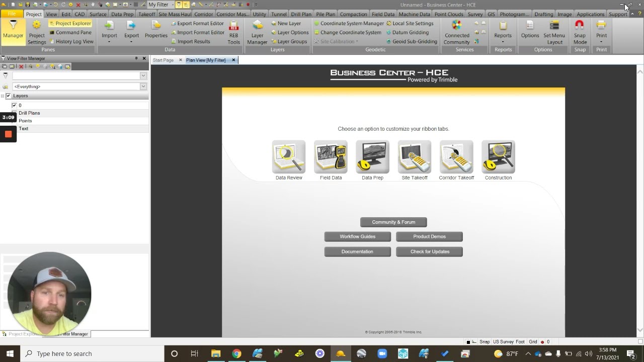Click the Documentation button
Screen dimensions: 644x362
(358, 251)
